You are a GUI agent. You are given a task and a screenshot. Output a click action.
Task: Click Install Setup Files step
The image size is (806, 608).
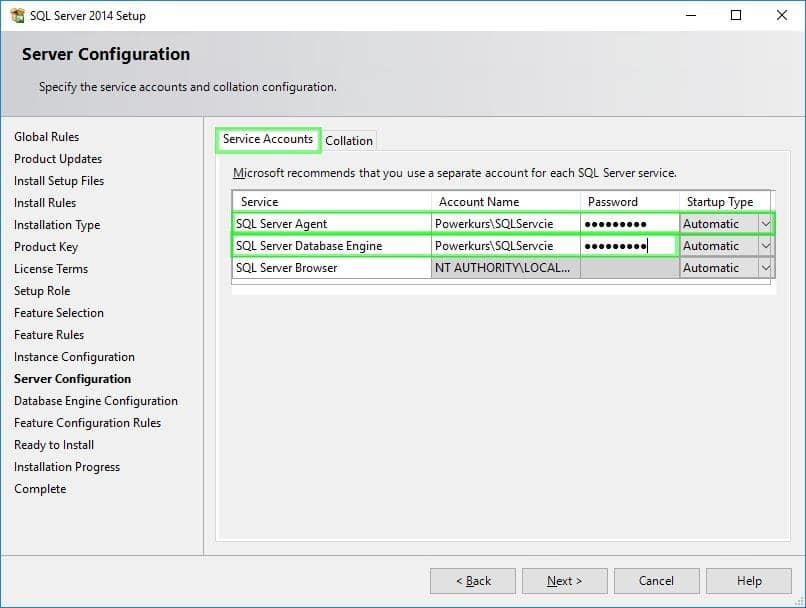pyautogui.click(x=59, y=181)
